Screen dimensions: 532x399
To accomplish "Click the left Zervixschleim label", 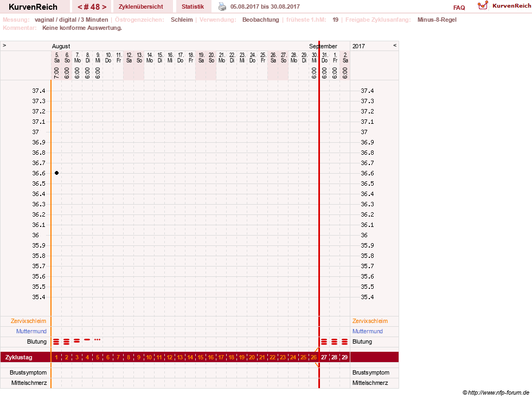I will pos(29,321).
